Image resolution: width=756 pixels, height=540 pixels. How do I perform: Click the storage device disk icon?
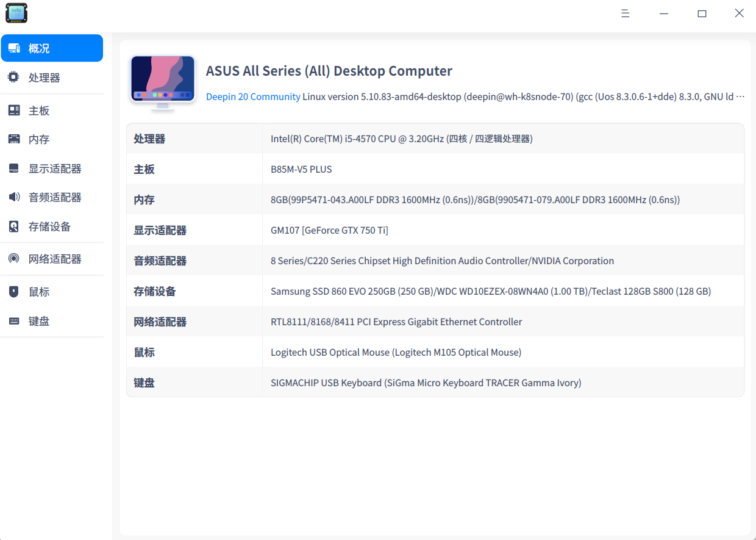pyautogui.click(x=13, y=226)
